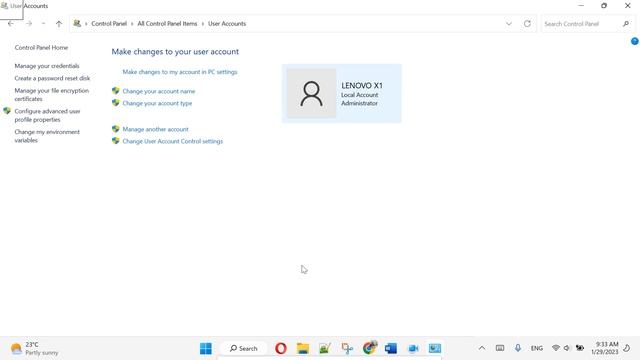The image size is (640, 360).
Task: Go back using the Back arrow
Action: pos(11,24)
